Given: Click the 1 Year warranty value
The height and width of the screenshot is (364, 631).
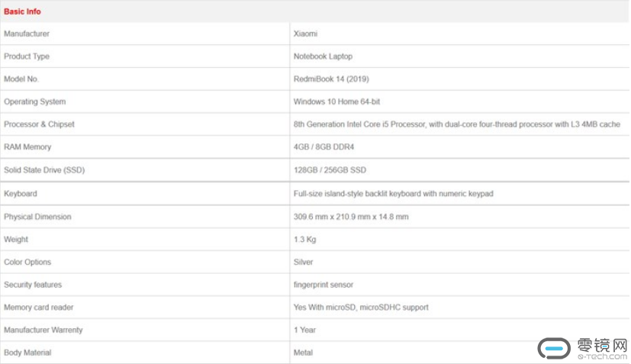Looking at the screenshot, I should pos(305,330).
